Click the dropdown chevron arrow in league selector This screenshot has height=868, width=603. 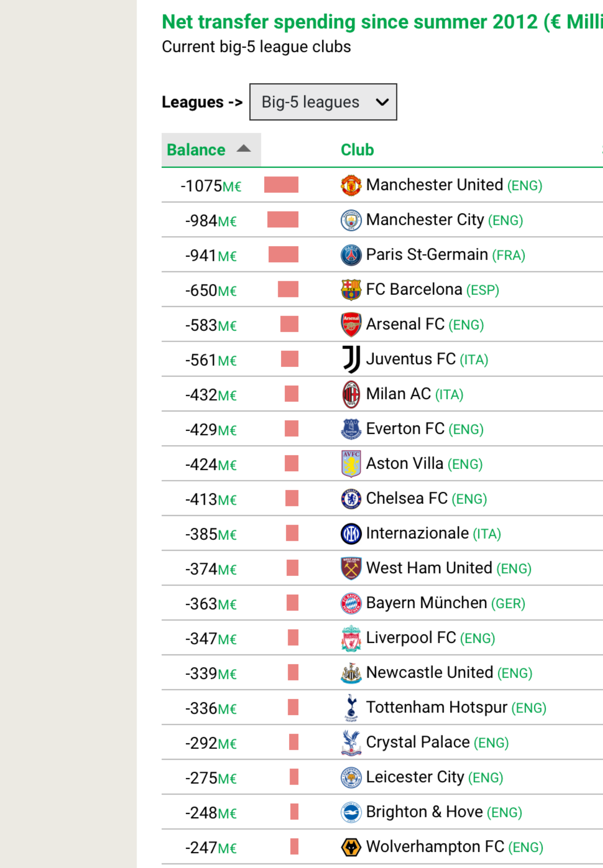(382, 102)
